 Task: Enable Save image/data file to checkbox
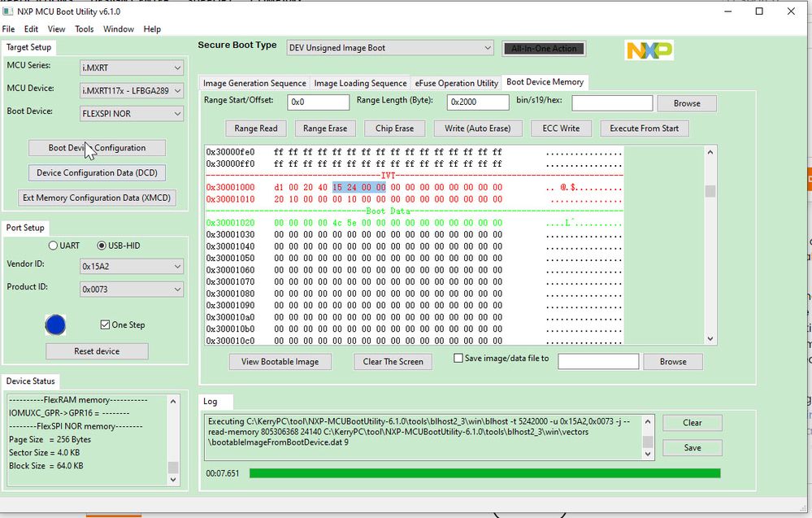tap(458, 358)
